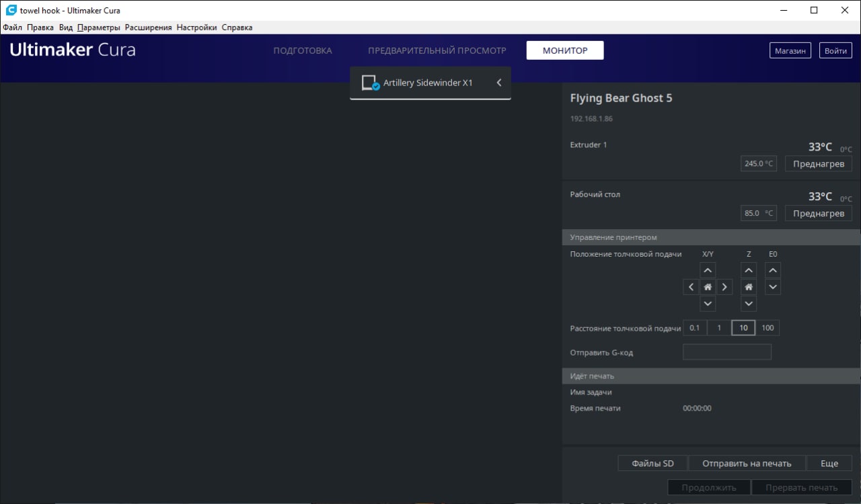Image resolution: width=861 pixels, height=504 pixels.
Task: Set jog distance to 1
Action: (x=719, y=328)
